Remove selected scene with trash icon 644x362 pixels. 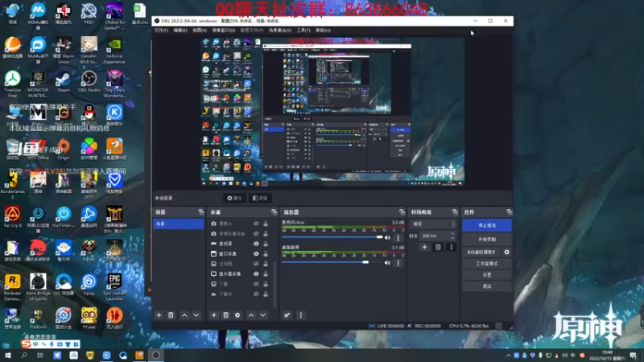click(171, 315)
